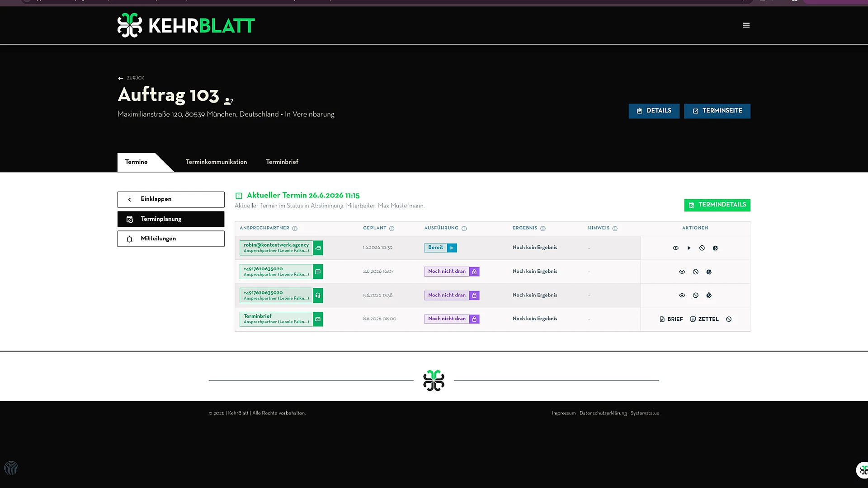Image resolution: width=868 pixels, height=488 pixels.
Task: Open the Systemstatus footer link
Action: (x=645, y=413)
